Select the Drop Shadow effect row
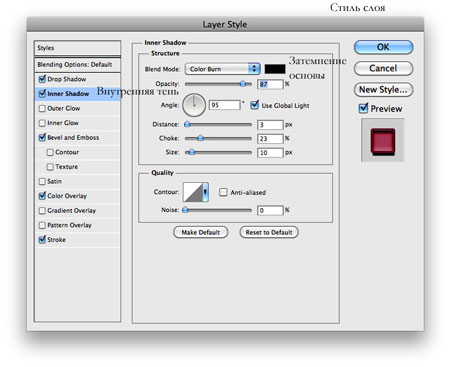450x367 pixels. 77,79
